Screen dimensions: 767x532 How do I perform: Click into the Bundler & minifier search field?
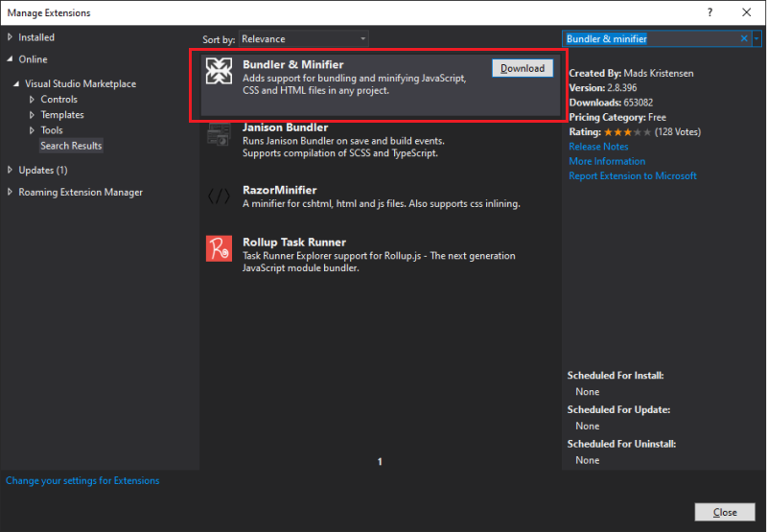[x=651, y=38]
